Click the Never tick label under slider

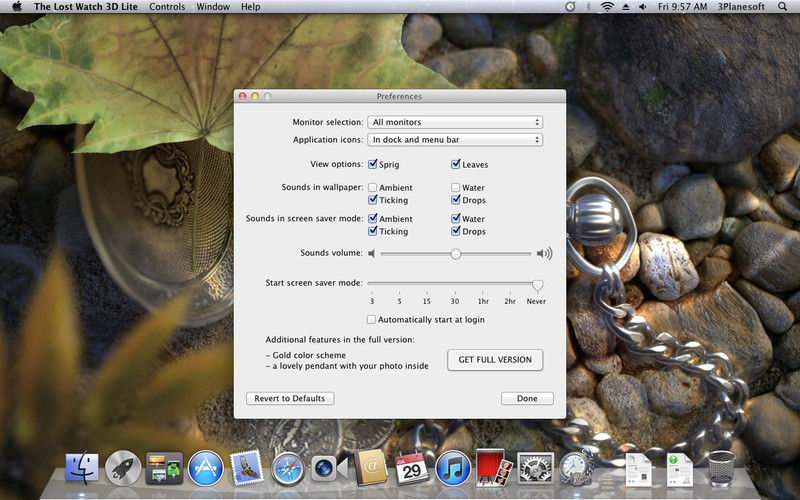536,301
